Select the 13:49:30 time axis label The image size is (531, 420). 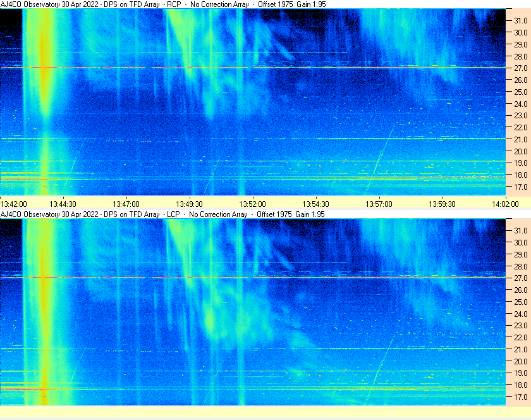(189, 204)
